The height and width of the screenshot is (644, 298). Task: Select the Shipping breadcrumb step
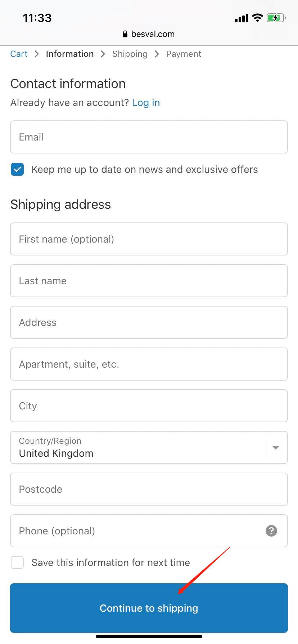tap(130, 54)
